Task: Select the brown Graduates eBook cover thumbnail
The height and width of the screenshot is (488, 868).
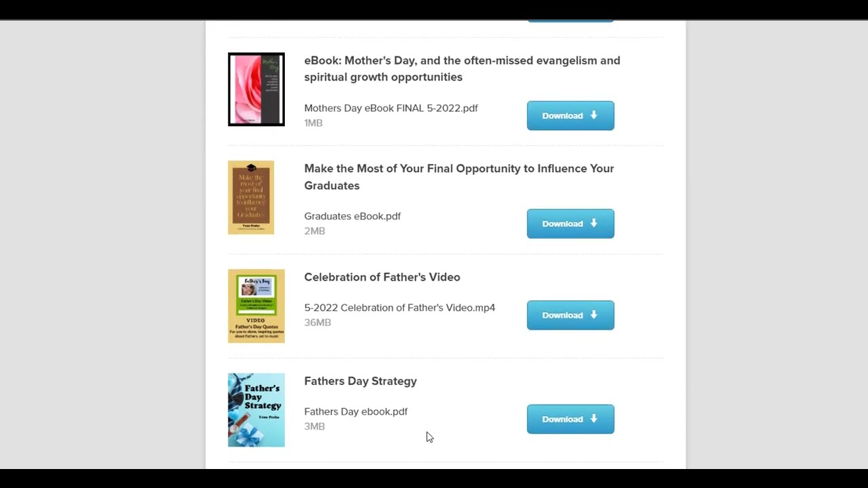Action: coord(251,197)
